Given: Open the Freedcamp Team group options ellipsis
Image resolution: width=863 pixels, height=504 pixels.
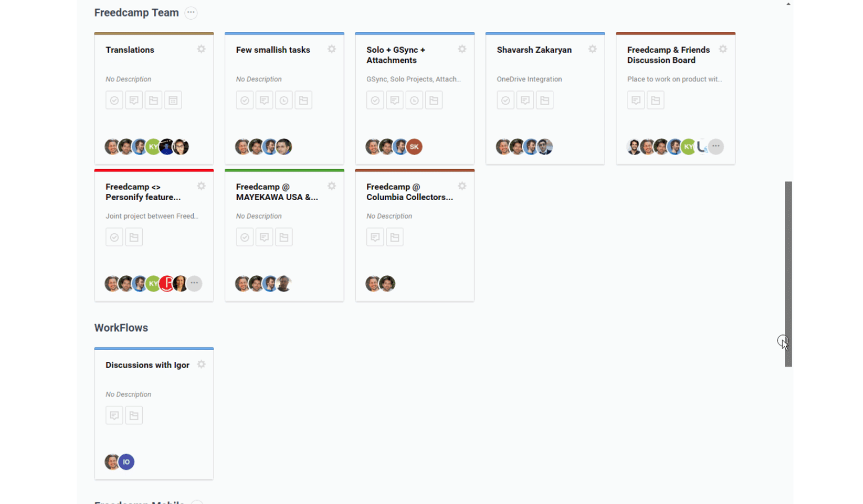Looking at the screenshot, I should point(191,12).
